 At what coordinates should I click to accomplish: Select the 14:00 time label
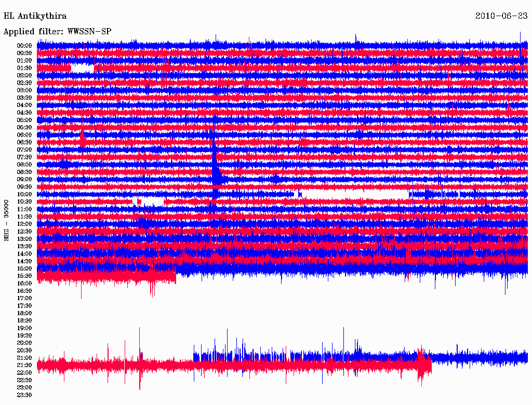[x=24, y=254]
